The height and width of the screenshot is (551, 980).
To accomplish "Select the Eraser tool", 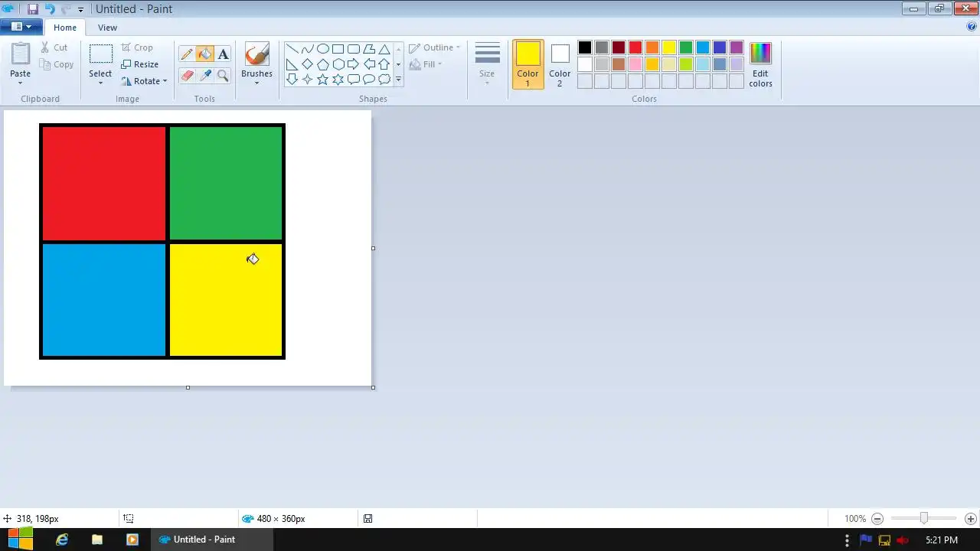I will coord(187,75).
